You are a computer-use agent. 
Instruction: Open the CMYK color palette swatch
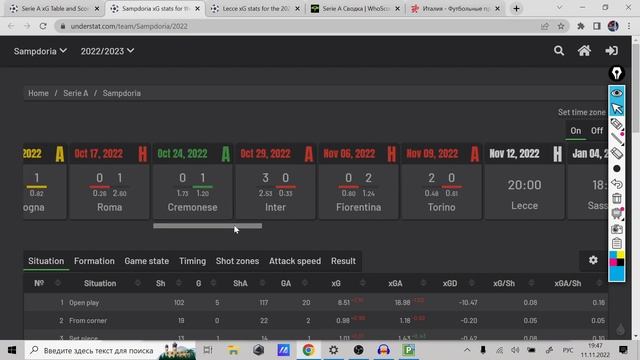coord(617,259)
